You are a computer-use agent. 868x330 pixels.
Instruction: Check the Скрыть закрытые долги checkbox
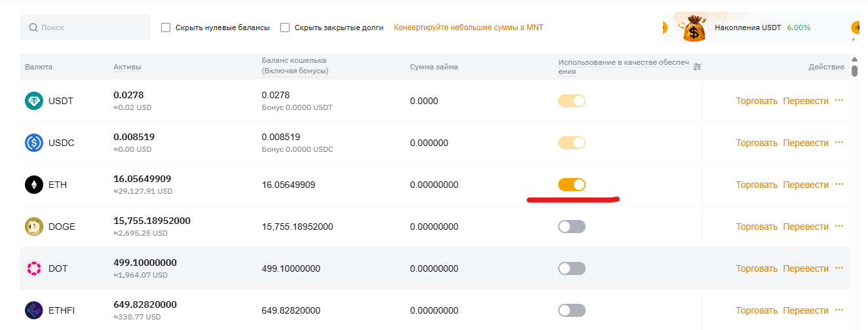point(285,27)
